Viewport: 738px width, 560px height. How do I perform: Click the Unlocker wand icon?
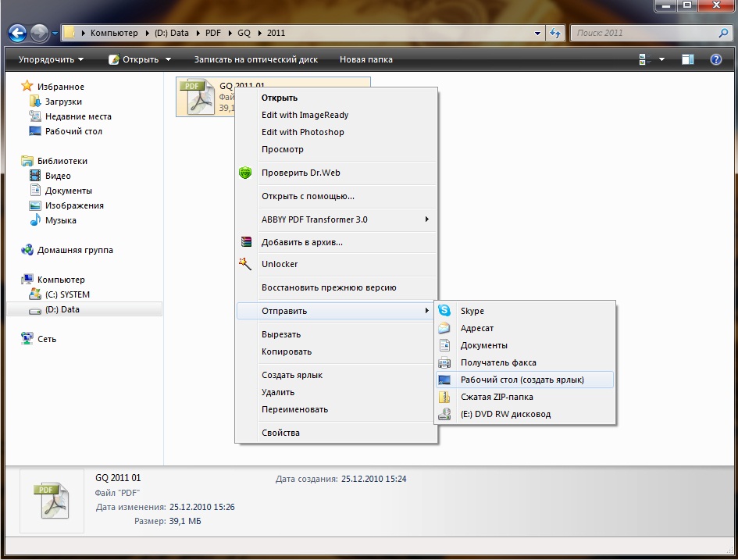coord(245,263)
